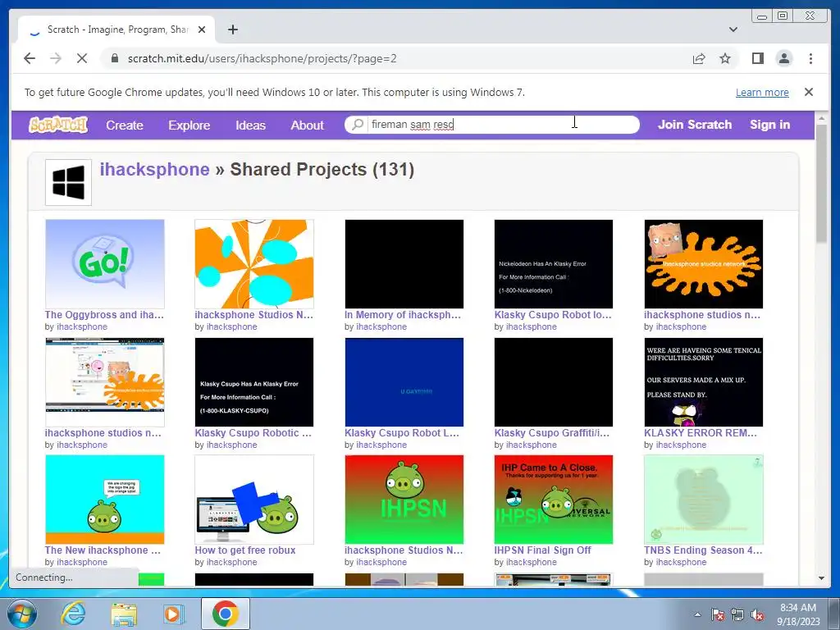Dismiss the Chrome update notification bar
The width and height of the screenshot is (840, 630).
(809, 92)
